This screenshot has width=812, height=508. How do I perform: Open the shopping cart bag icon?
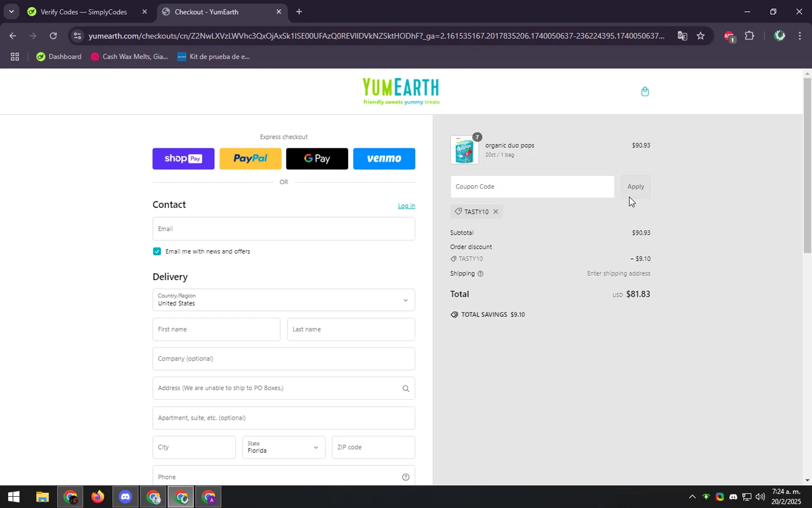pos(645,92)
